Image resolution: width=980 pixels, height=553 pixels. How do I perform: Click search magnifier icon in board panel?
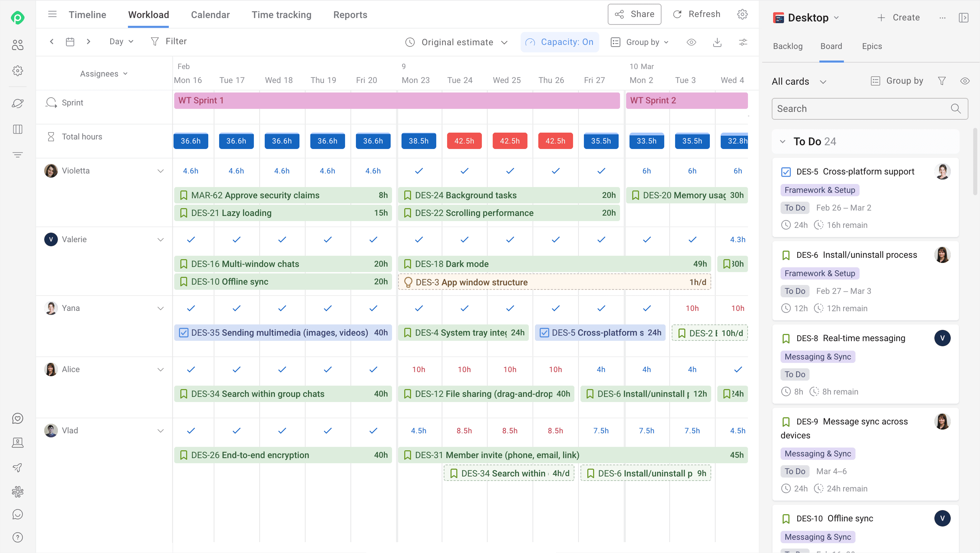tap(955, 109)
